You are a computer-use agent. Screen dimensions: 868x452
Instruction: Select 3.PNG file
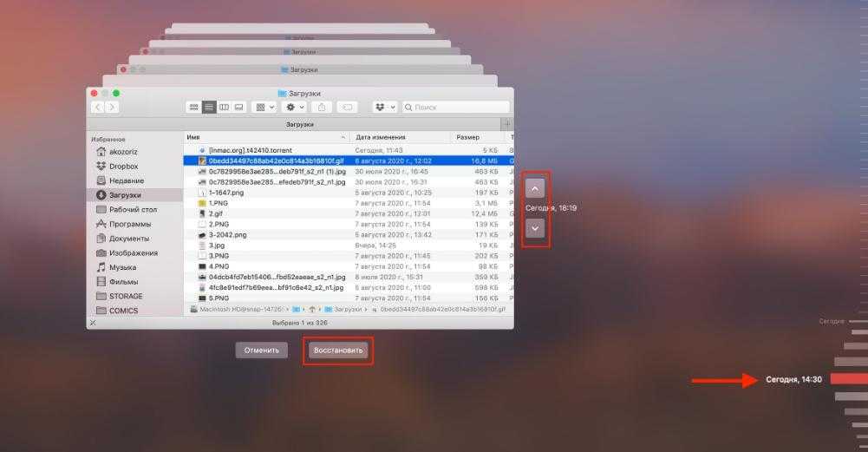coord(349,255)
